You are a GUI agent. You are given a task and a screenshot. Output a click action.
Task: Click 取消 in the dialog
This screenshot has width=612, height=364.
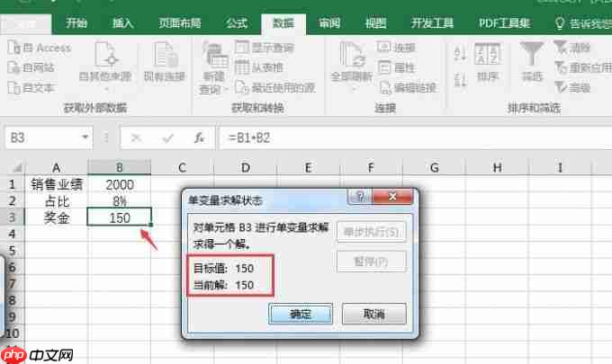click(x=374, y=314)
